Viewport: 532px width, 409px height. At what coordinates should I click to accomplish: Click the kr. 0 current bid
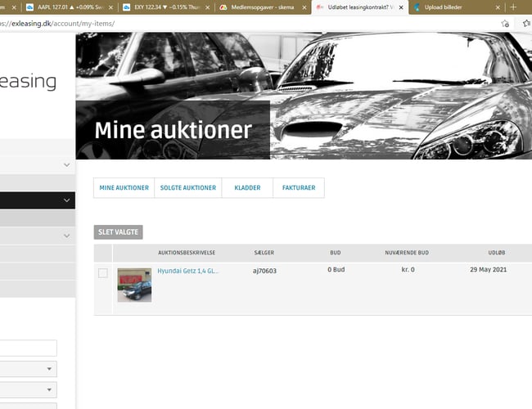coord(408,270)
